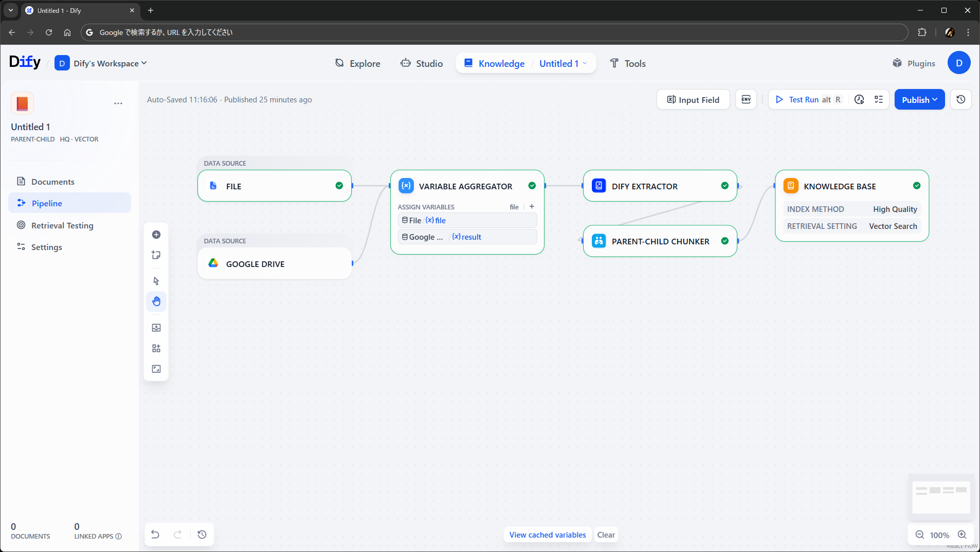Image resolution: width=980 pixels, height=552 pixels.
Task: Switch to pointer mode tool
Action: [156, 281]
